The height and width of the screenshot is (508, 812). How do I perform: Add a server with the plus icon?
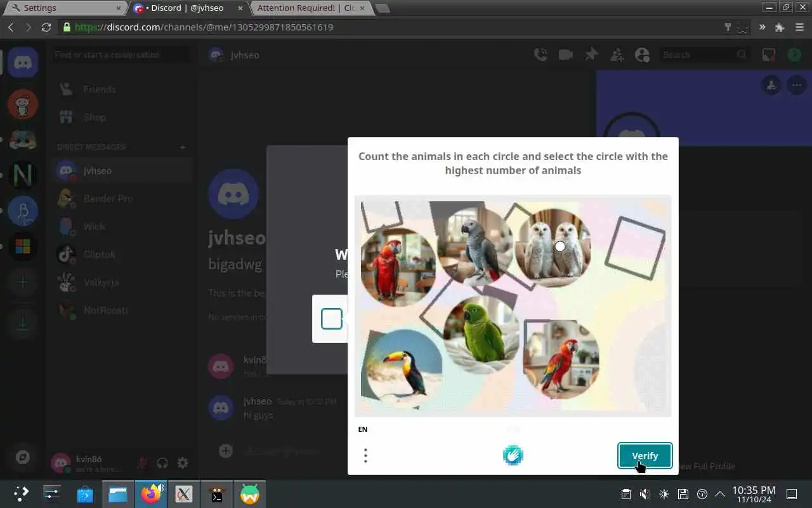click(23, 281)
